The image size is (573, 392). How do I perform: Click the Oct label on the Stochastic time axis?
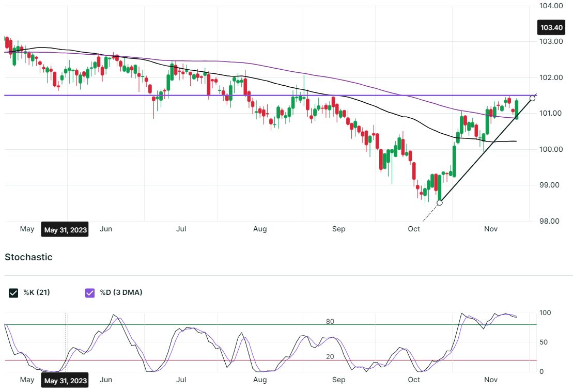(x=414, y=380)
